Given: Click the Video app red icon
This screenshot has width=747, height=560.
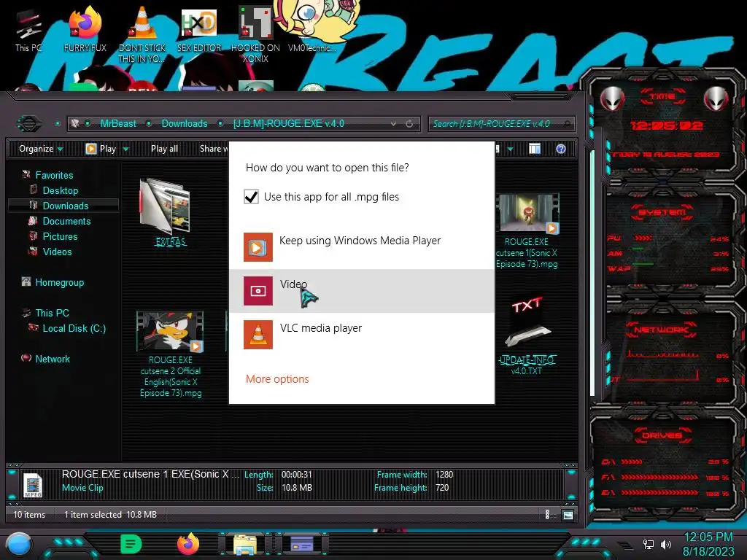Looking at the screenshot, I should point(258,291).
